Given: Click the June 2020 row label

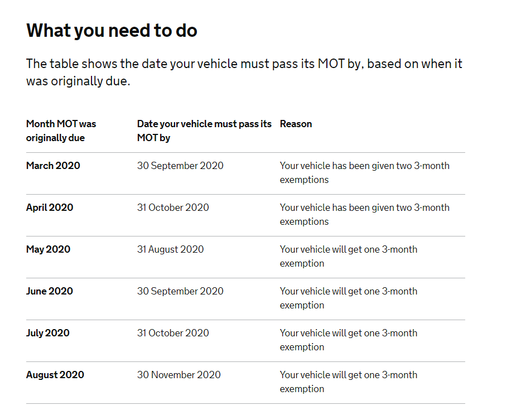Looking at the screenshot, I should [x=50, y=291].
